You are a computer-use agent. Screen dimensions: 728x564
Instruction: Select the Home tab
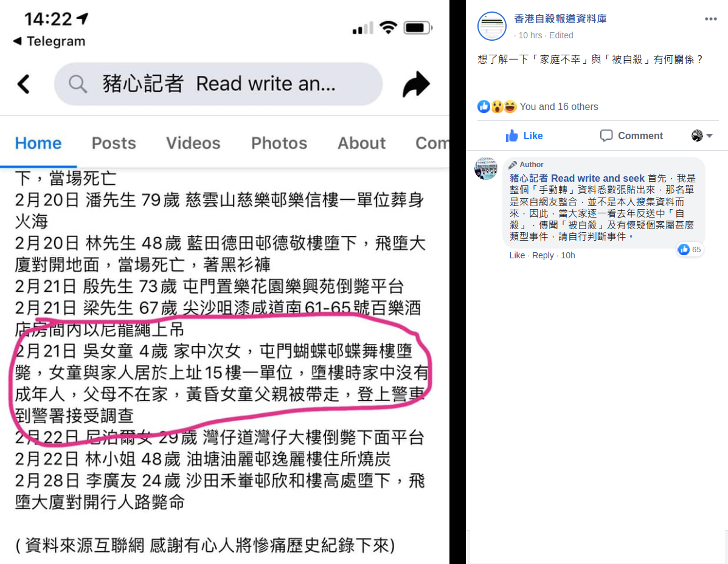pos(38,143)
